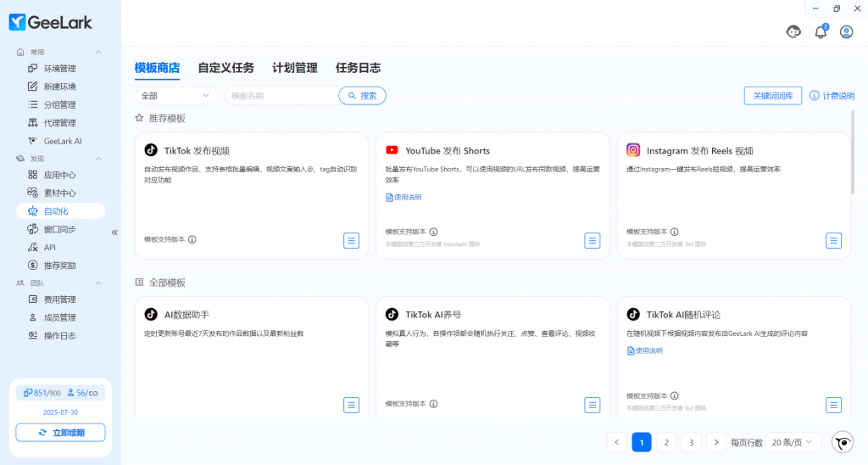Collapse the 常用 sidebar section

98,53
